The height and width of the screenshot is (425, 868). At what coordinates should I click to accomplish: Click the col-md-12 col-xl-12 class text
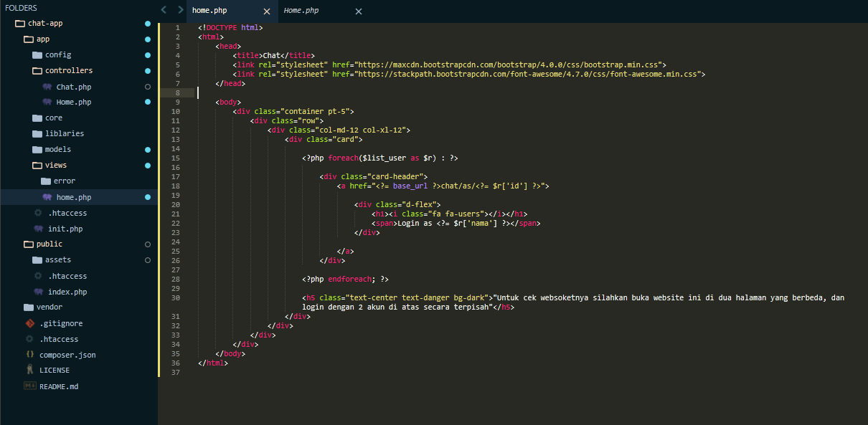(x=364, y=130)
